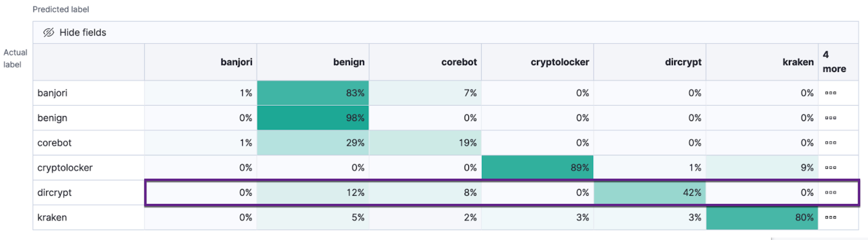Select the cryptolocker column header

[x=559, y=62]
